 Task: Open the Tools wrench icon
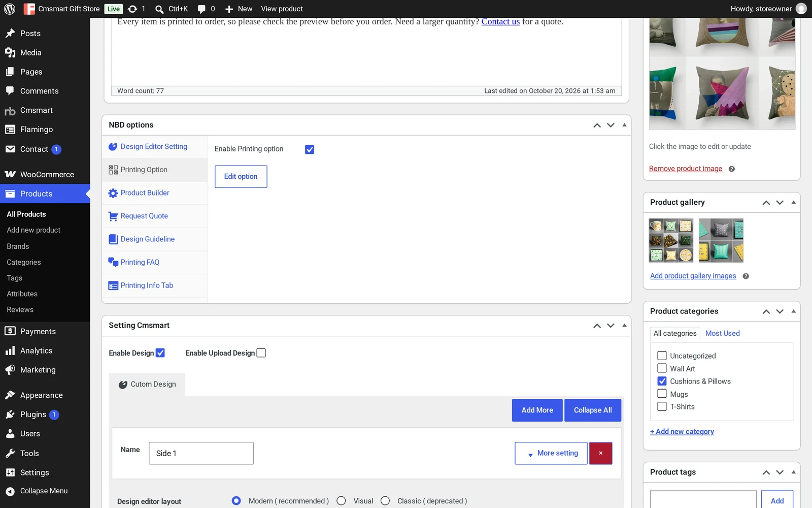pyautogui.click(x=10, y=453)
